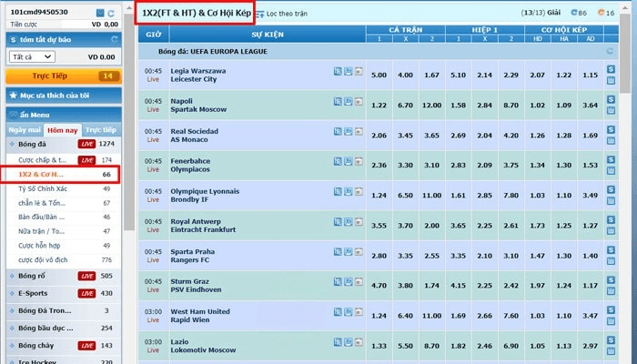The width and height of the screenshot is (637, 364).
Task: Open 'Lọc theo trận' match filter
Action: (x=281, y=14)
